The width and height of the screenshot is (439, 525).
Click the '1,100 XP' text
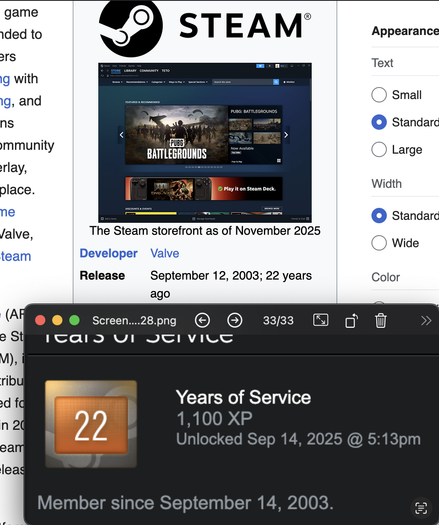(214, 419)
